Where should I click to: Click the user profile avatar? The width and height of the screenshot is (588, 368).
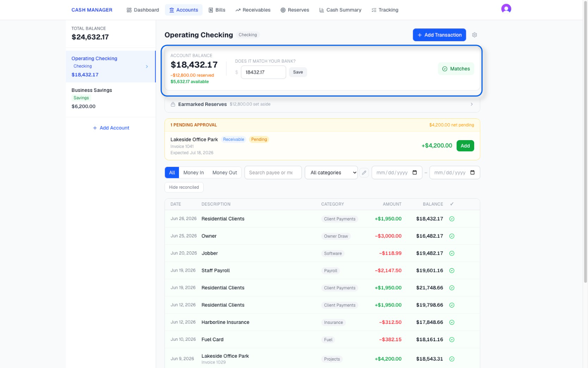point(506,9)
